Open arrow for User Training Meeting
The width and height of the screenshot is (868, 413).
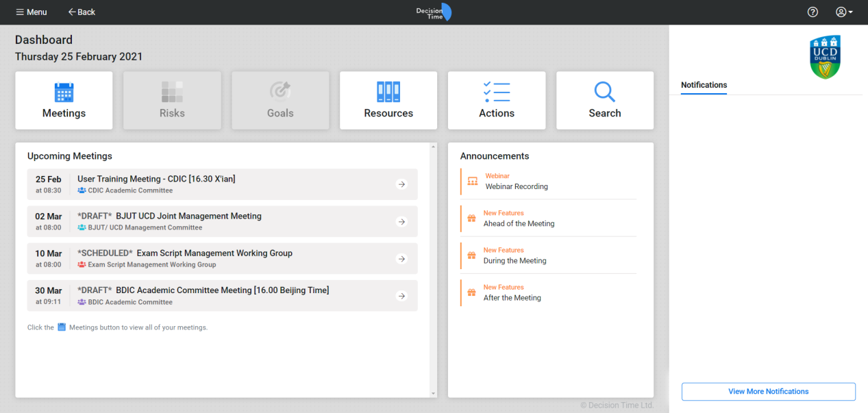click(x=401, y=184)
